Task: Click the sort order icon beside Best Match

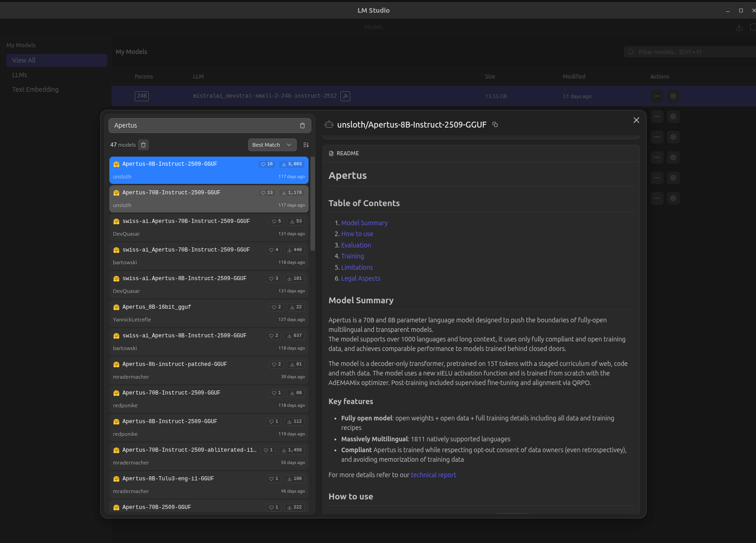Action: [306, 145]
